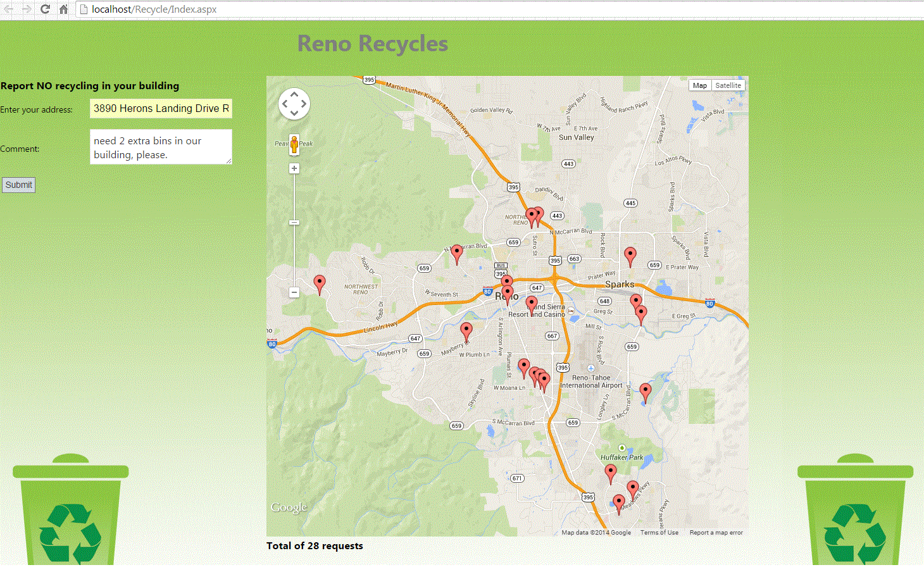The height and width of the screenshot is (572, 924).
Task: Click the 'Report NO recycling in your building' heading
Action: (90, 85)
